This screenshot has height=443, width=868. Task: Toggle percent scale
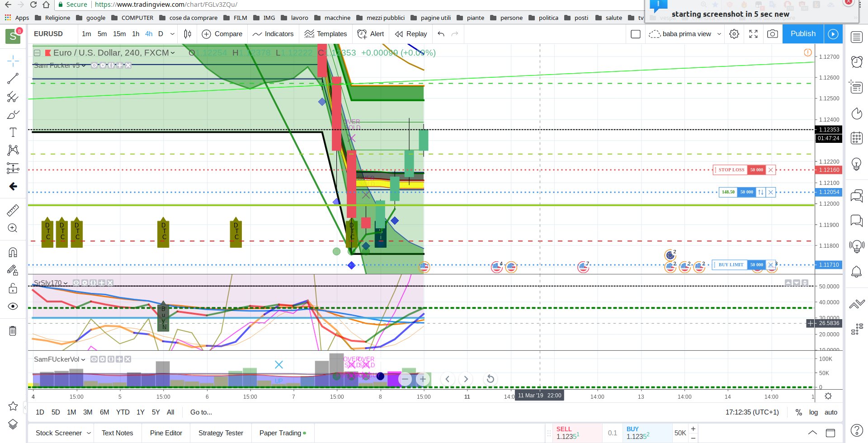[799, 412]
